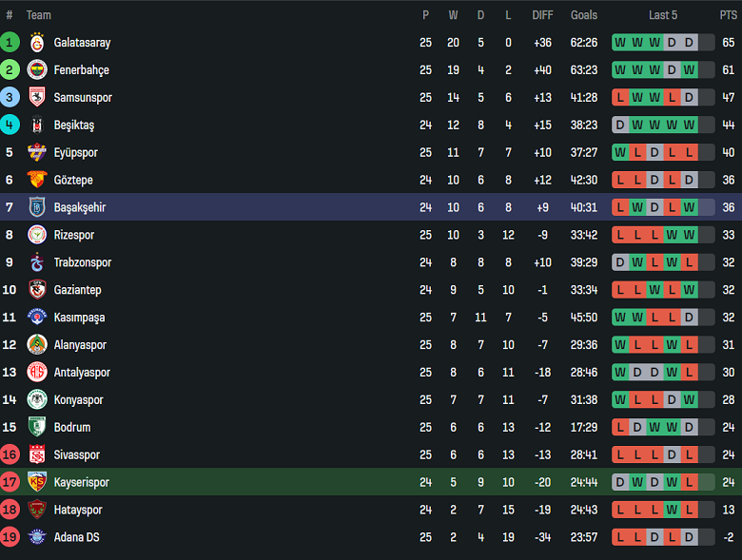The image size is (742, 560).
Task: Click the Hatayspor team logo
Action: point(37,510)
